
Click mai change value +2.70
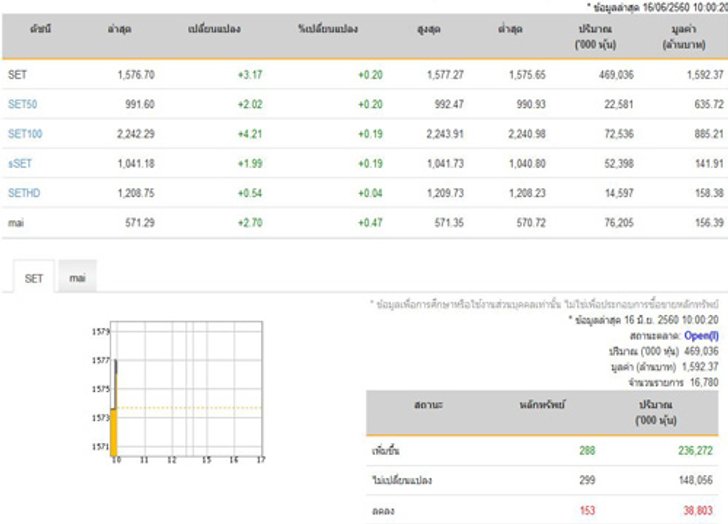pos(250,223)
